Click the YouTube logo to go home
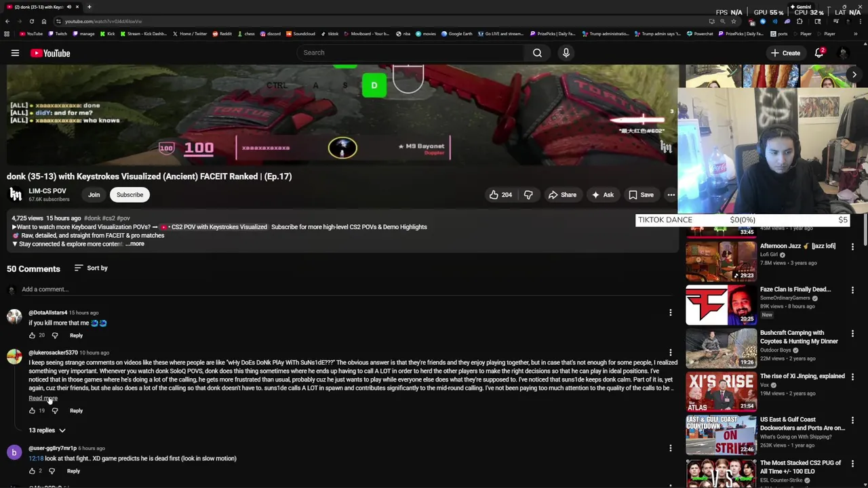 pyautogui.click(x=50, y=53)
